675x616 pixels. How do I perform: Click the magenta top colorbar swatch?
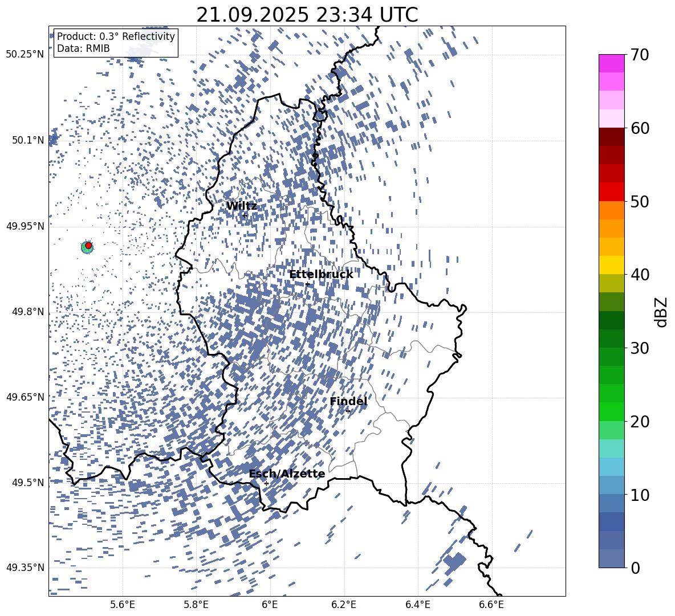coord(611,63)
